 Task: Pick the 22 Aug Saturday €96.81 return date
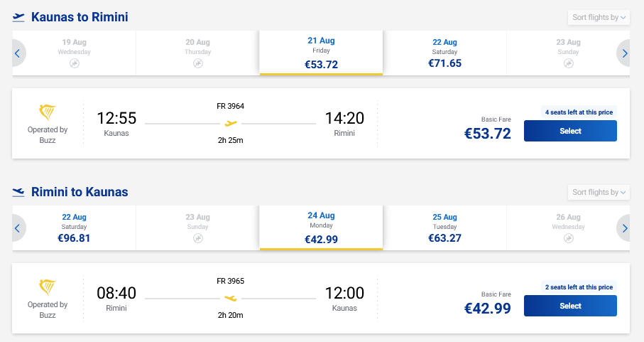pyautogui.click(x=74, y=228)
